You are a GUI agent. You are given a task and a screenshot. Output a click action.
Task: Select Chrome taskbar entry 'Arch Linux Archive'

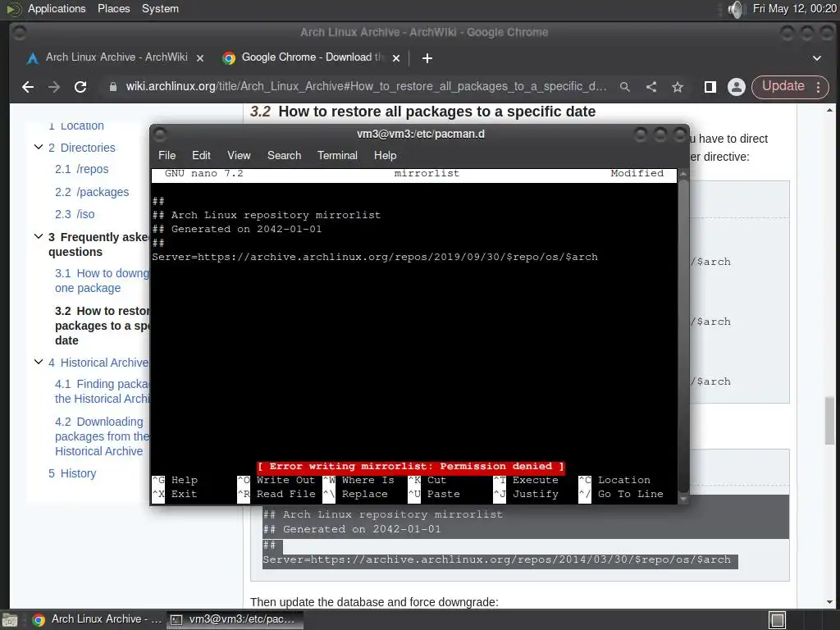tap(97, 619)
